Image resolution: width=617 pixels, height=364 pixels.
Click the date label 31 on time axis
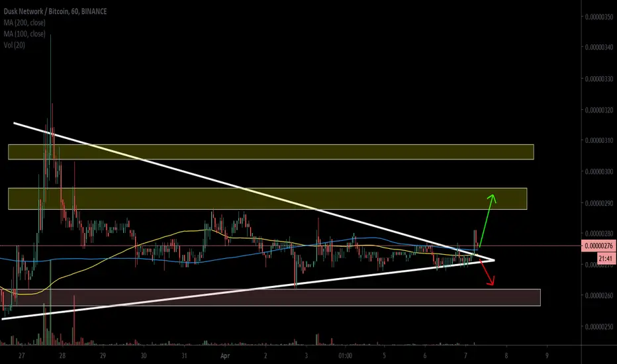point(184,356)
